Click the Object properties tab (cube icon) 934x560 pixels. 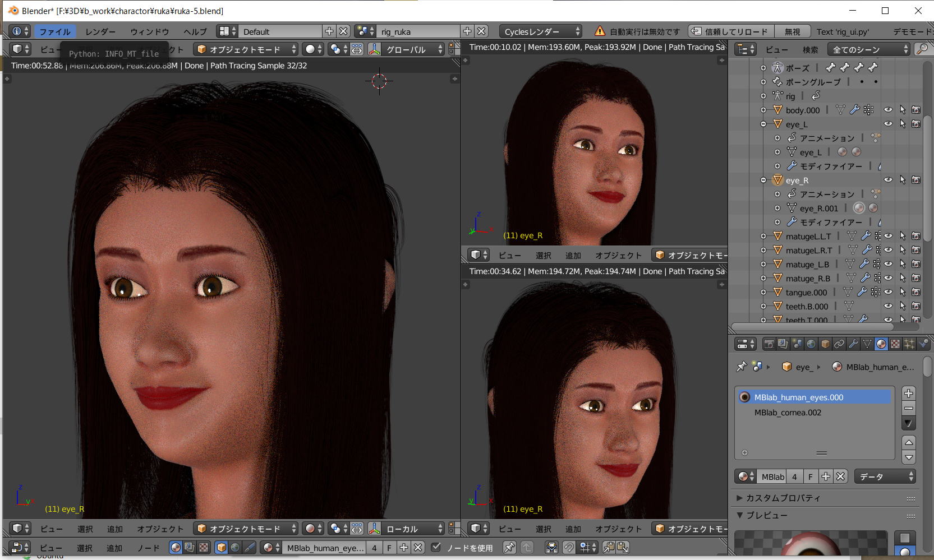click(825, 344)
